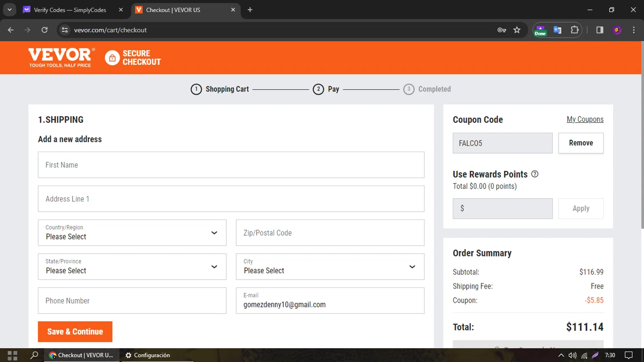Open the network Wi-Fi tray icon
This screenshot has height=362, width=644.
(x=584, y=355)
